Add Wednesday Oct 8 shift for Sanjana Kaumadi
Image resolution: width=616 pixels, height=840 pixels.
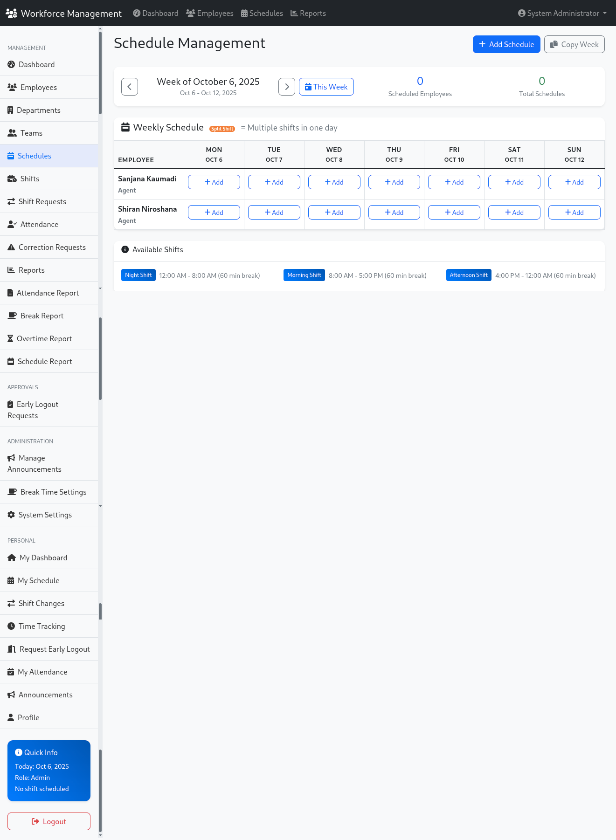coord(334,182)
